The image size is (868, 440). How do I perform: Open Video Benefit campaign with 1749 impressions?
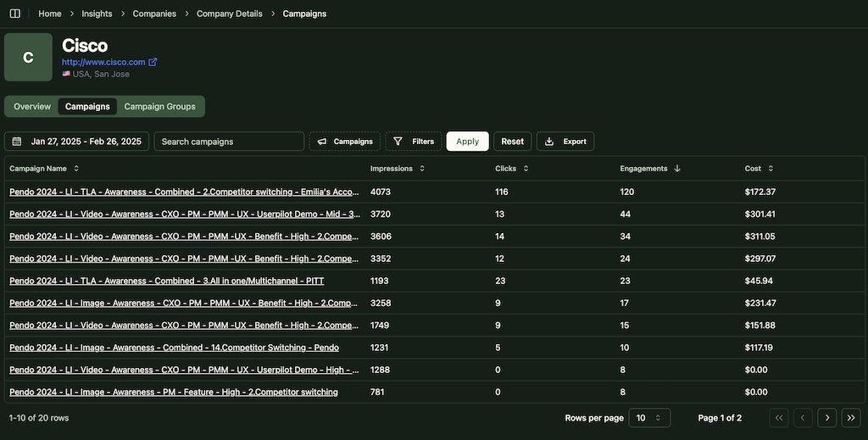(x=184, y=326)
